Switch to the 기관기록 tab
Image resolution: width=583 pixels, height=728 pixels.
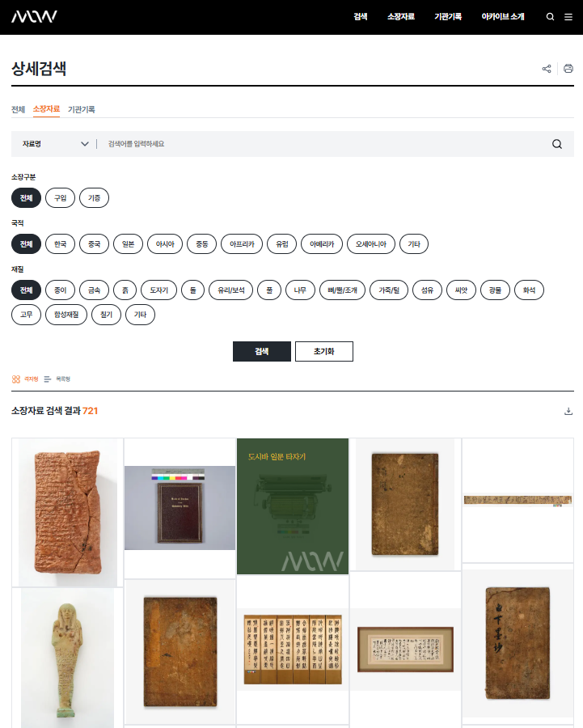[x=81, y=109]
